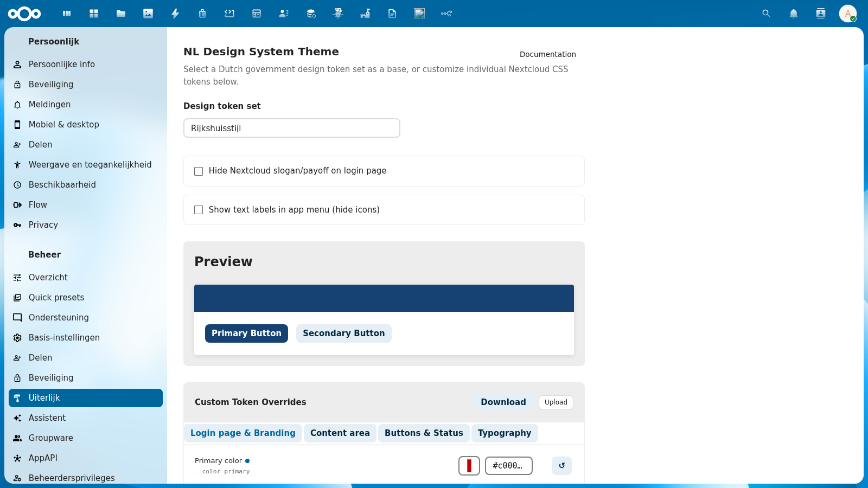Open the Activity app (lightning bolt icon)
The image size is (868, 488).
pyautogui.click(x=175, y=14)
